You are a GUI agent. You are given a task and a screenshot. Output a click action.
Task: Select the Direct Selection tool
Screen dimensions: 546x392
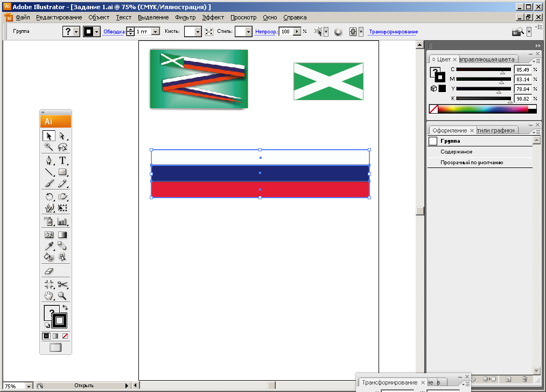[x=62, y=136]
